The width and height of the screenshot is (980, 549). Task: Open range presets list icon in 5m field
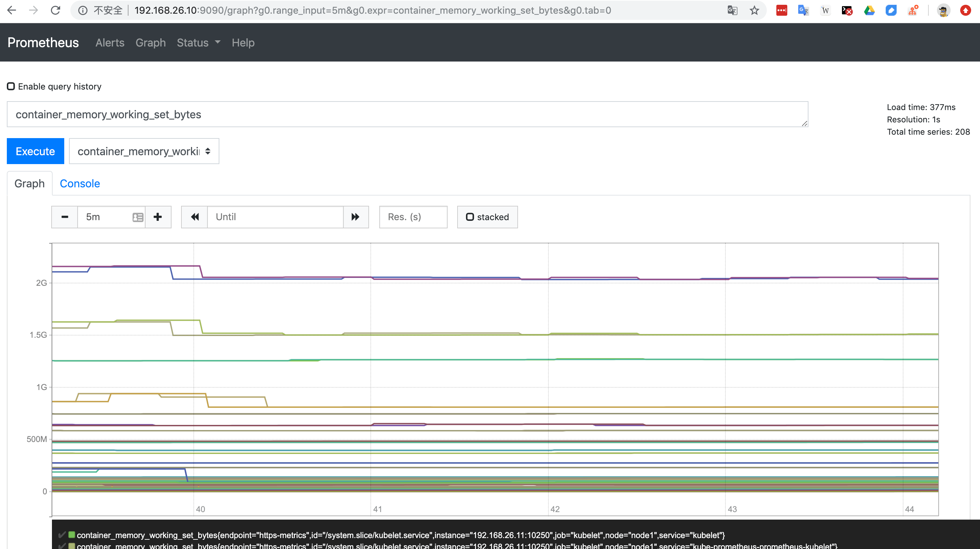(138, 217)
